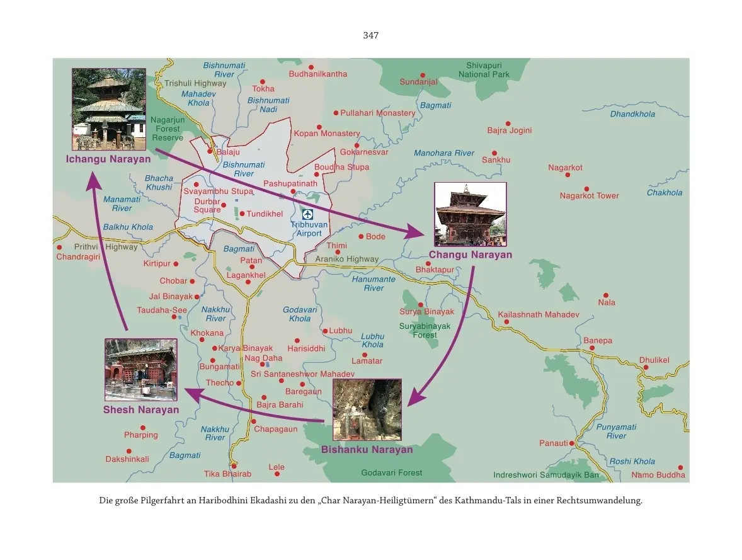Screen dimensions: 742x560
Task: Select the Ichangu Narayan label
Action: point(108,159)
